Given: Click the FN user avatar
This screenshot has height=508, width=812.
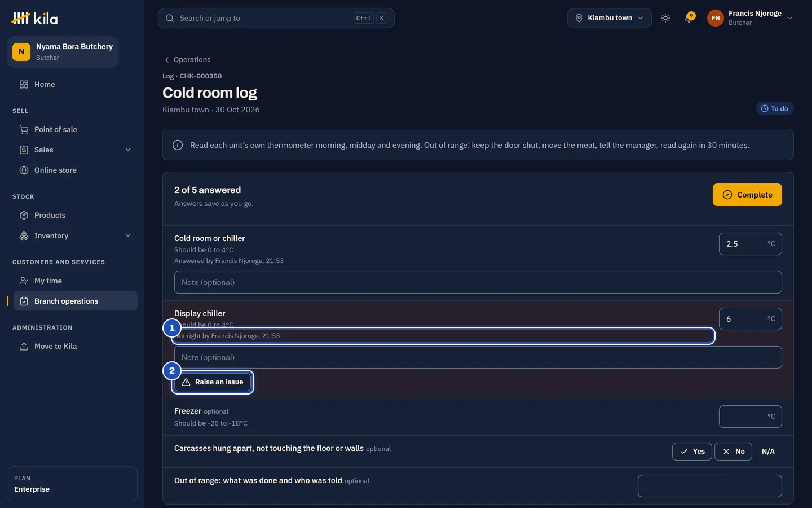Looking at the screenshot, I should point(716,18).
